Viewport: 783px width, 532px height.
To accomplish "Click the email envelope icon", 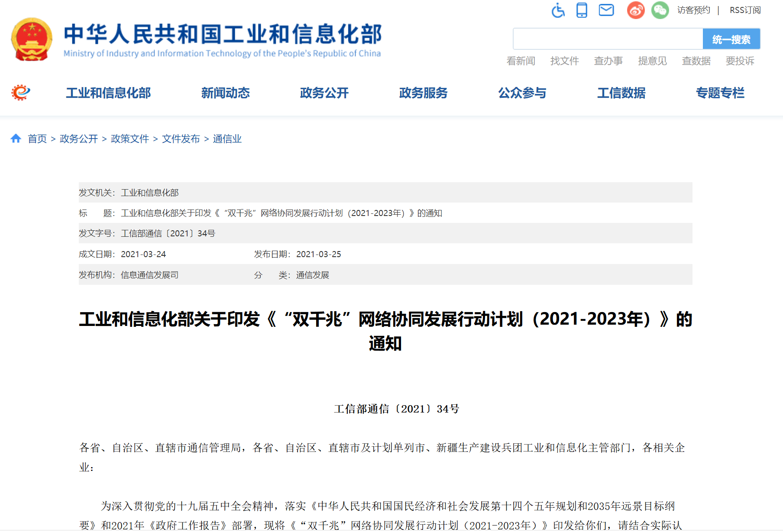I will coord(606,10).
